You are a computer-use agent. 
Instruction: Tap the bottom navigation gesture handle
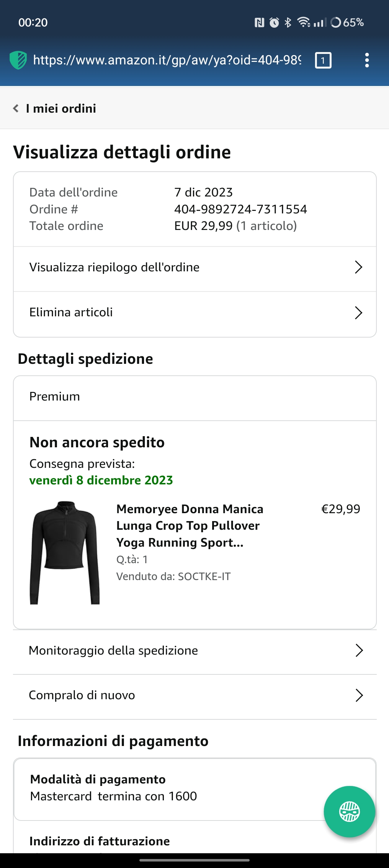(194, 860)
